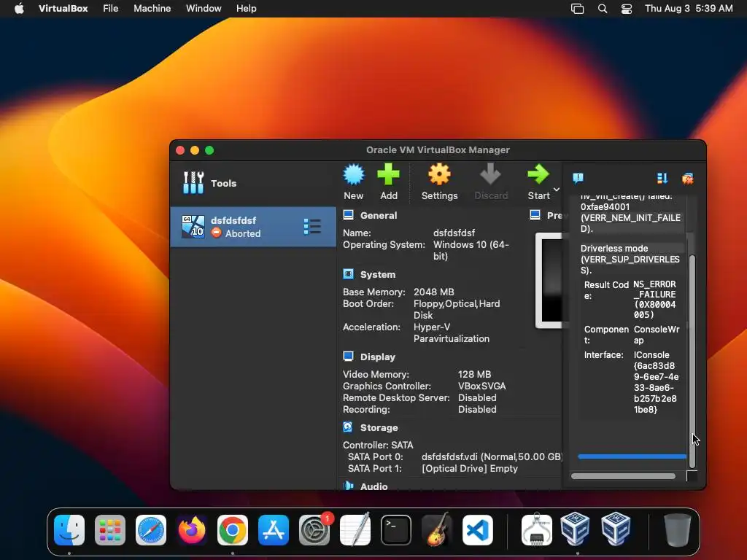Open System Information chip icon in Dock
Image resolution: width=747 pixels, height=560 pixels.
pos(537,529)
